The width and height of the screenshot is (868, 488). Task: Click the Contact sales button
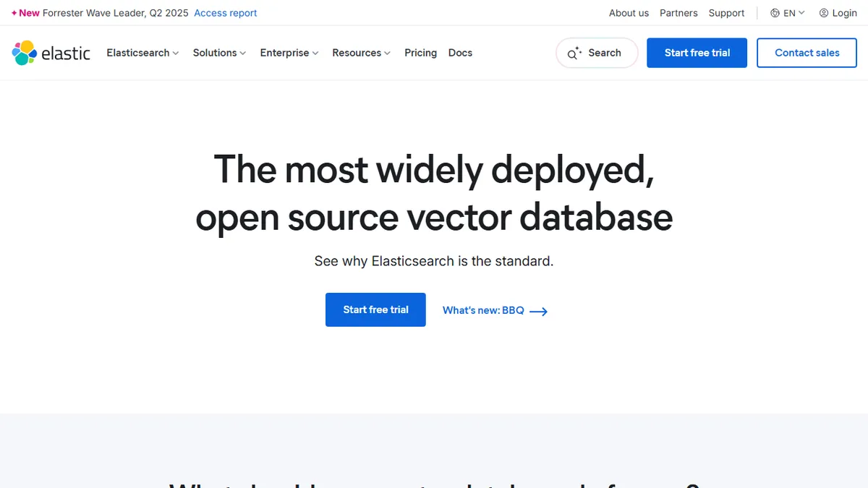807,53
